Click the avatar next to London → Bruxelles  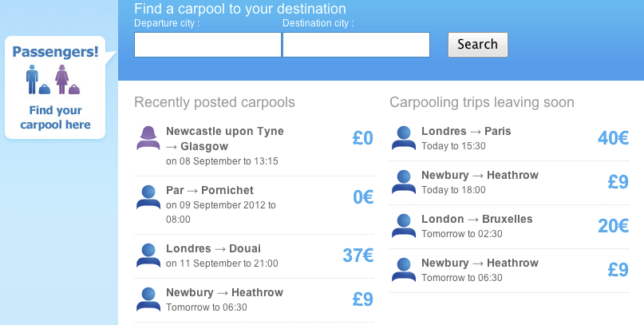click(404, 226)
